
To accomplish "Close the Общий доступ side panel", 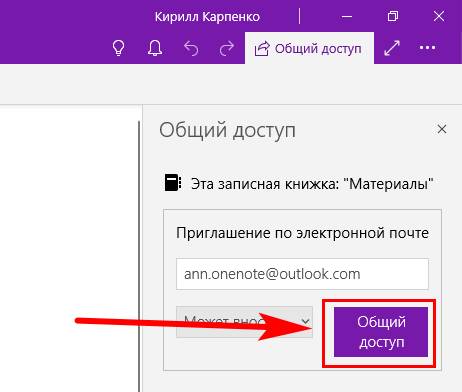I will [442, 129].
